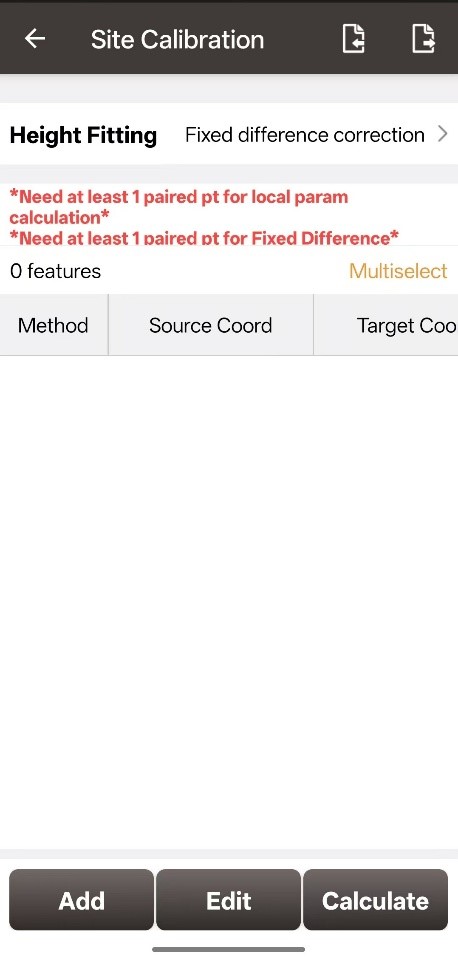Click the Method column header
The width and height of the screenshot is (458, 961).
[x=53, y=325]
